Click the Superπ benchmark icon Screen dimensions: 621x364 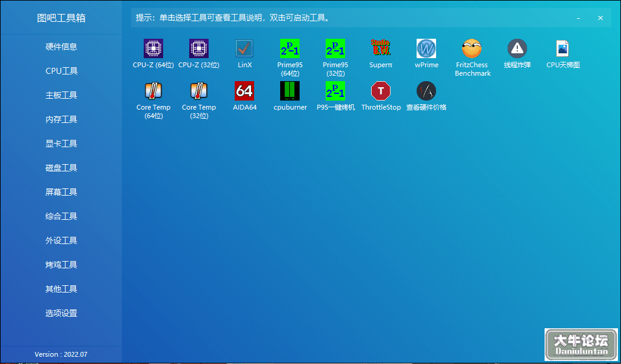tap(381, 48)
